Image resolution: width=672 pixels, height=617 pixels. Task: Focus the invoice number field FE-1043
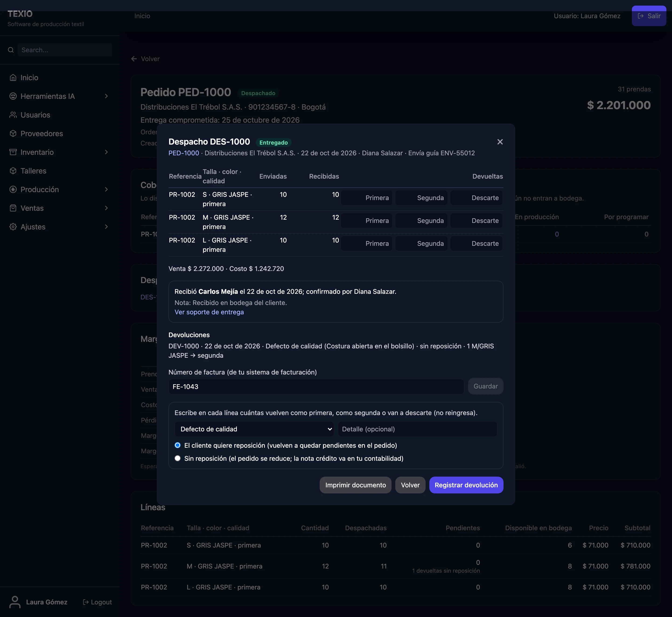click(316, 387)
